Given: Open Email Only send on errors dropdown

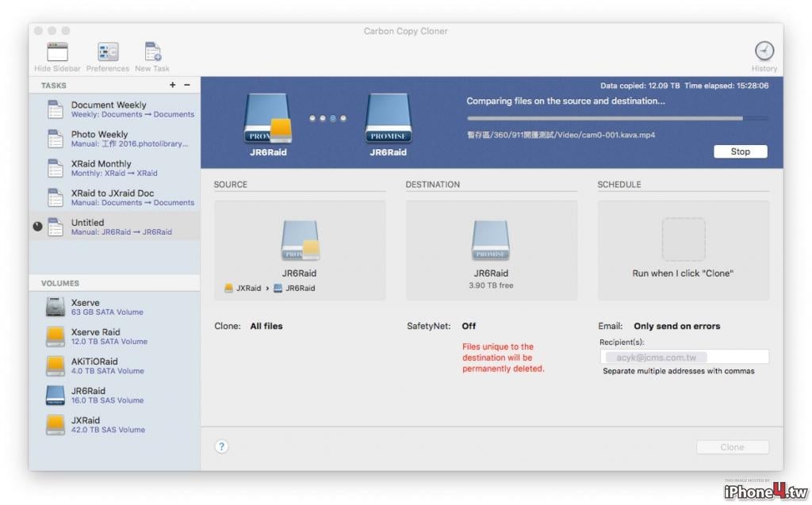Looking at the screenshot, I should click(x=677, y=326).
